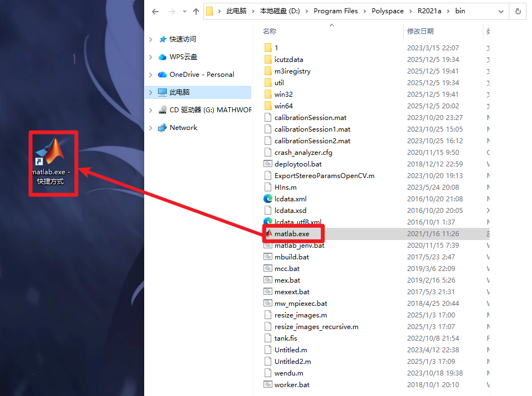Expand the OneDrive - Personal node
This screenshot has width=532, height=396.
coord(151,75)
